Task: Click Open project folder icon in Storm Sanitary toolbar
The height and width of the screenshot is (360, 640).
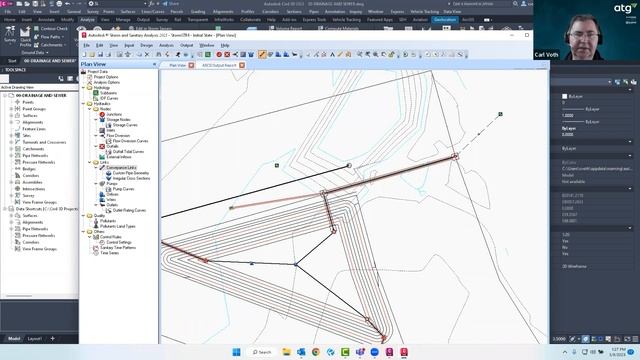Action: click(92, 54)
